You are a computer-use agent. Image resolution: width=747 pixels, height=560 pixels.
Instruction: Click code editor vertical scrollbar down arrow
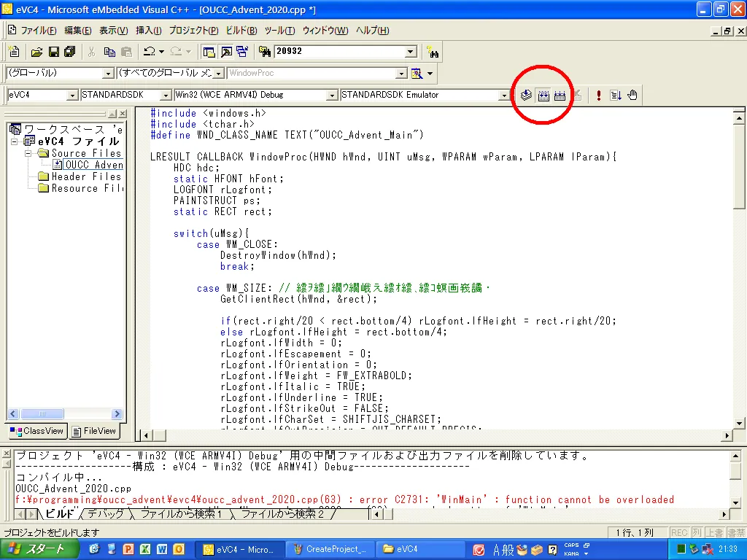point(739,423)
